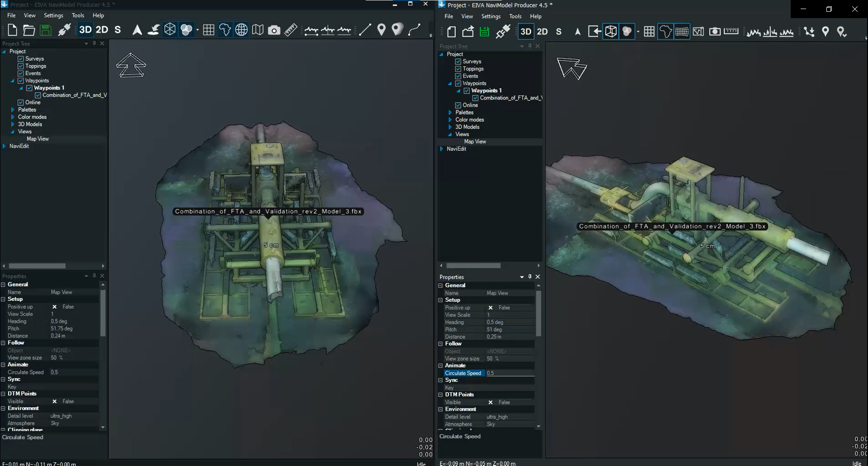
Task: Click the globe icon in left window toolbar
Action: click(x=241, y=30)
